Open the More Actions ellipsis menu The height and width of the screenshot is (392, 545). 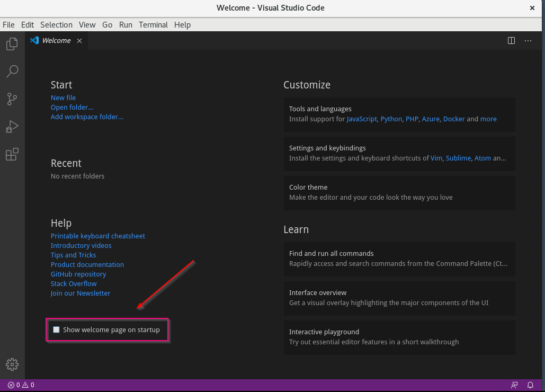(x=528, y=41)
